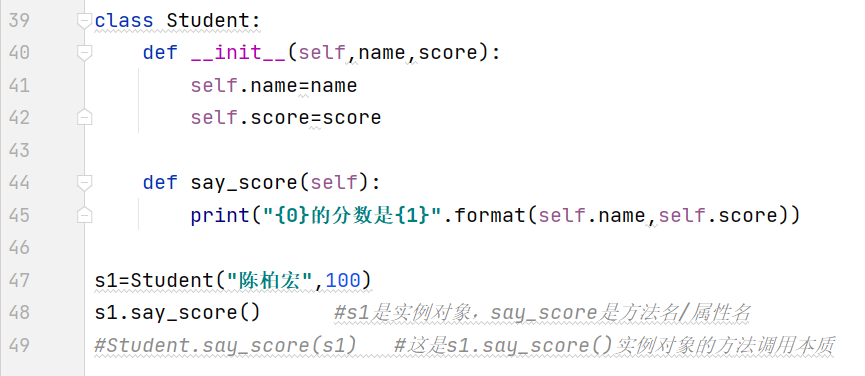The height and width of the screenshot is (376, 865).
Task: Click line number 45 in gutter
Action: (20, 215)
